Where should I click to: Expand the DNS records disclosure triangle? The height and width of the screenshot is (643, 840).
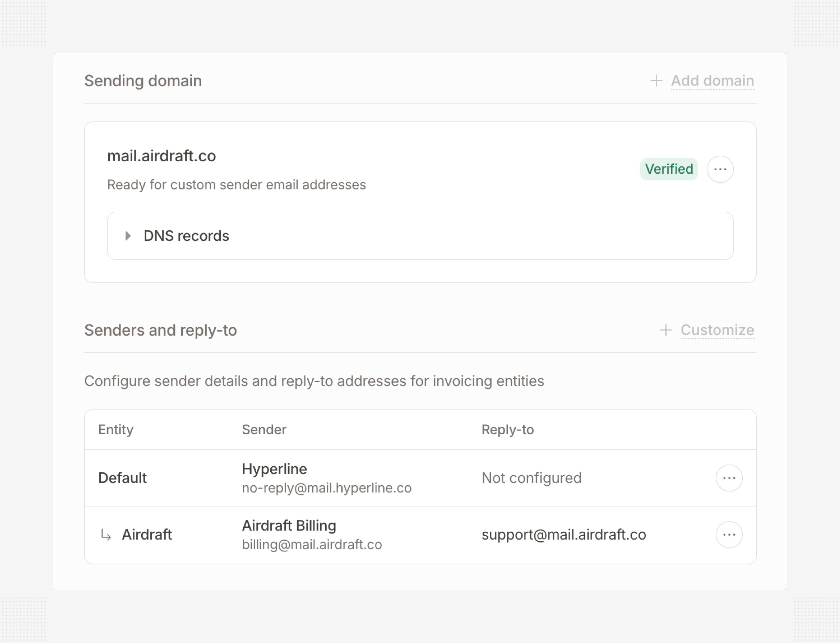tap(128, 236)
